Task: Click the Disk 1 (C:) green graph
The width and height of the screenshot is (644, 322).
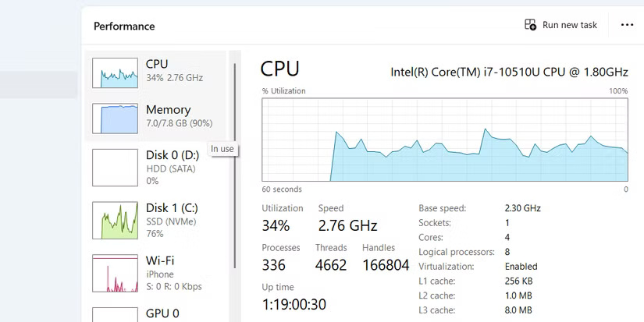Action: click(x=115, y=221)
